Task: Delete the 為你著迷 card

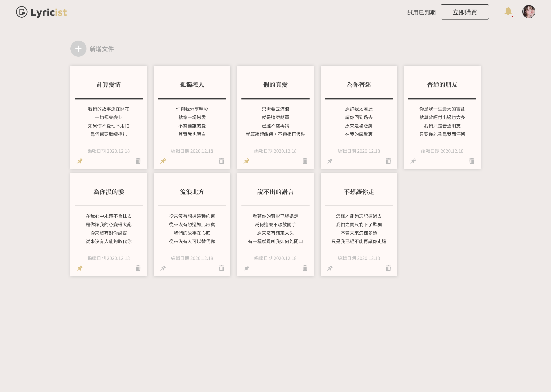Action: pos(388,161)
